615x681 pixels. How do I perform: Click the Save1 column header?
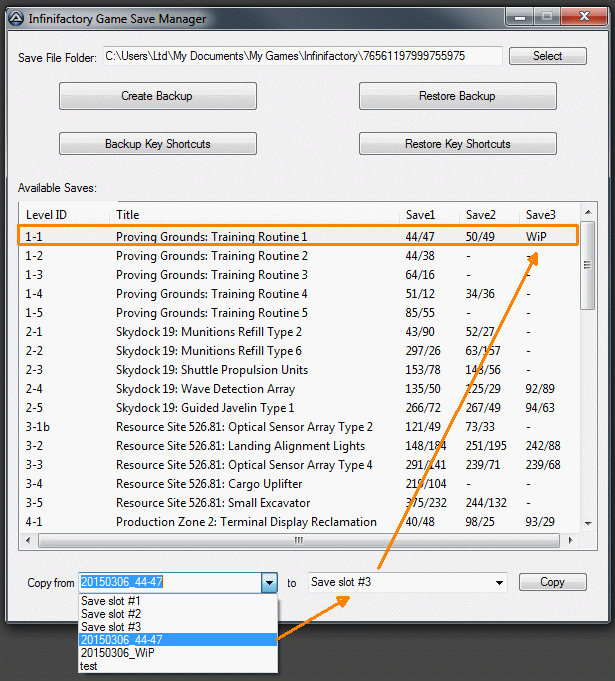pos(429,215)
